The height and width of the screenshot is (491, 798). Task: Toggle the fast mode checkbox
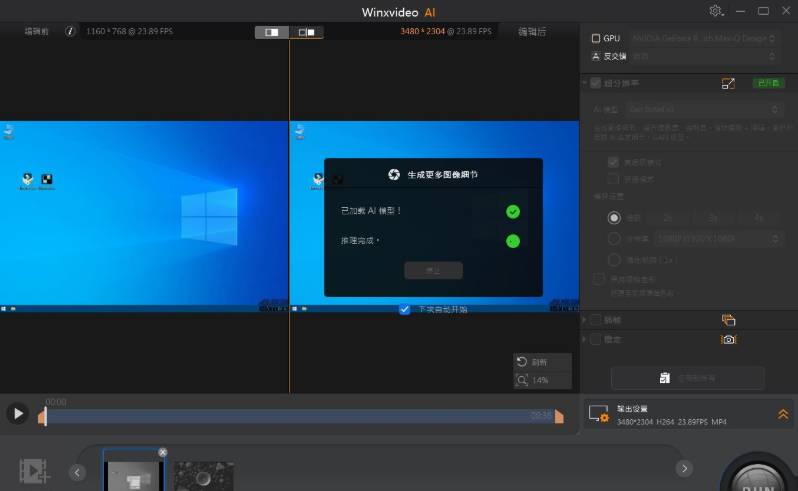pos(613,179)
